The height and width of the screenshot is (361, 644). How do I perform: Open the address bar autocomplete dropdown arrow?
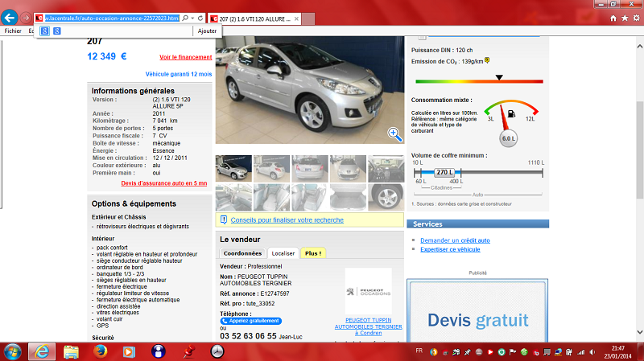point(192,18)
